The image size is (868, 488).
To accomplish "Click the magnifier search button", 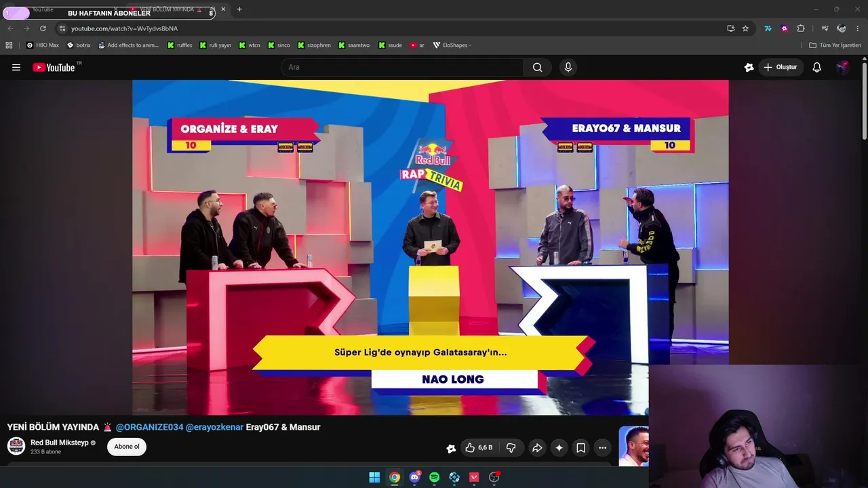I will (537, 67).
